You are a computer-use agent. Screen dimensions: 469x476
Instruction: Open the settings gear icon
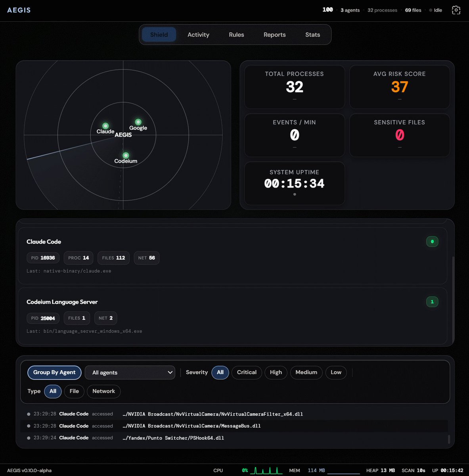click(x=456, y=10)
